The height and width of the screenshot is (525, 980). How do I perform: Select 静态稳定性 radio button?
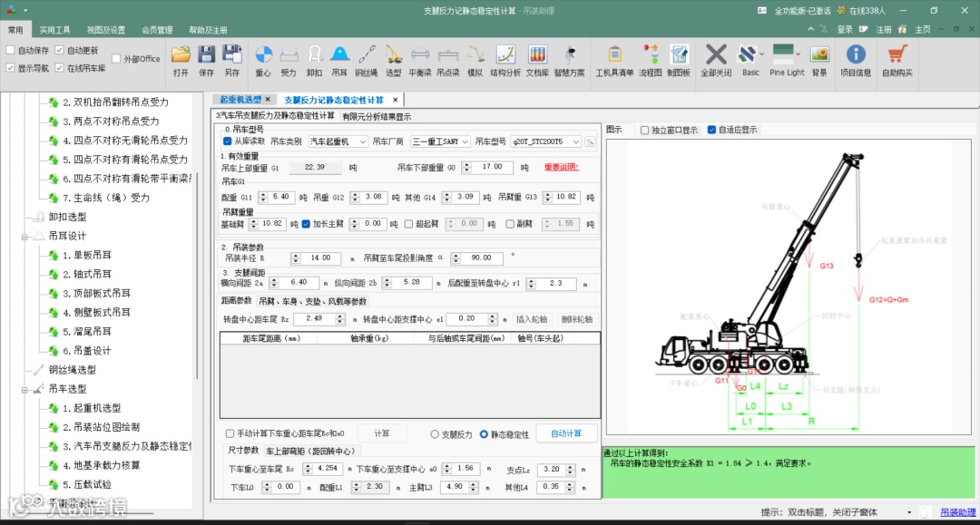(x=484, y=434)
